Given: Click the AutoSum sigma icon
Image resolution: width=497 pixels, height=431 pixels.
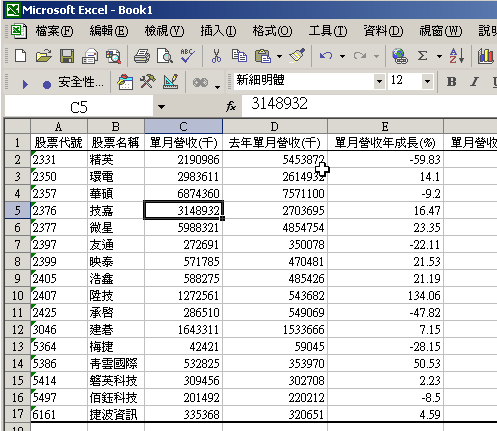Looking at the screenshot, I should tap(423, 56).
